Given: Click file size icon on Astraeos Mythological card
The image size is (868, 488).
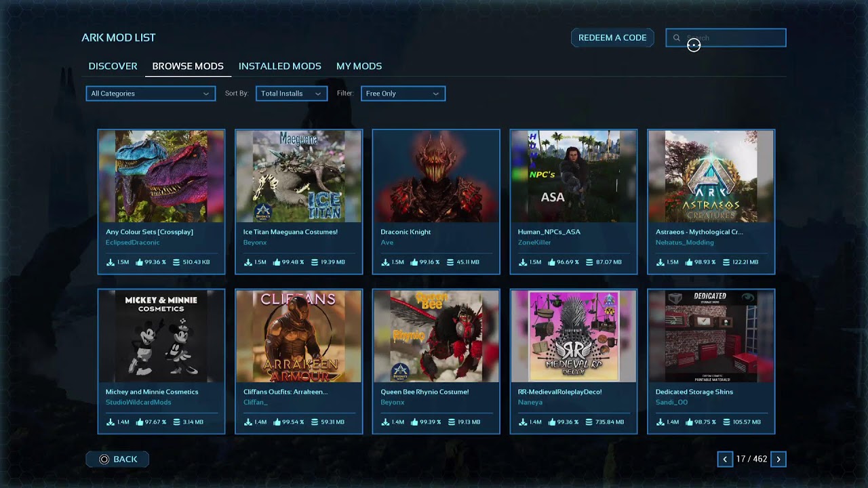Looking at the screenshot, I should click(726, 262).
